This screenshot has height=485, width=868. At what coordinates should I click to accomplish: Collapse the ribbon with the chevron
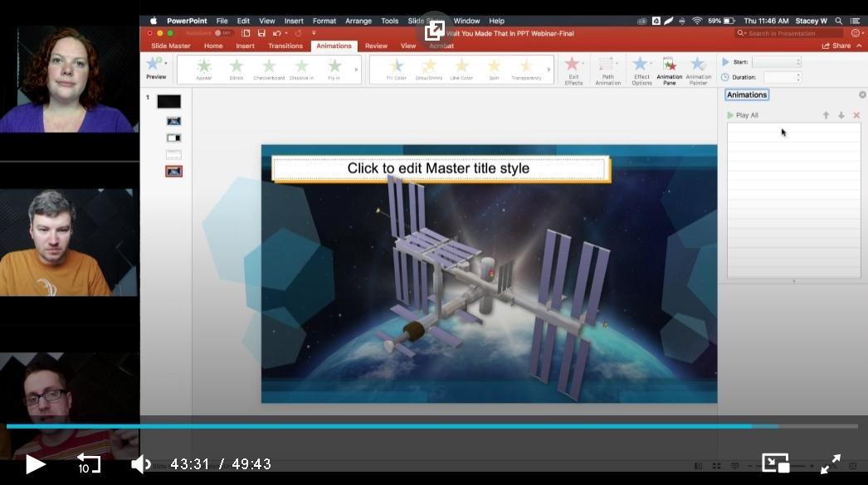(x=859, y=46)
